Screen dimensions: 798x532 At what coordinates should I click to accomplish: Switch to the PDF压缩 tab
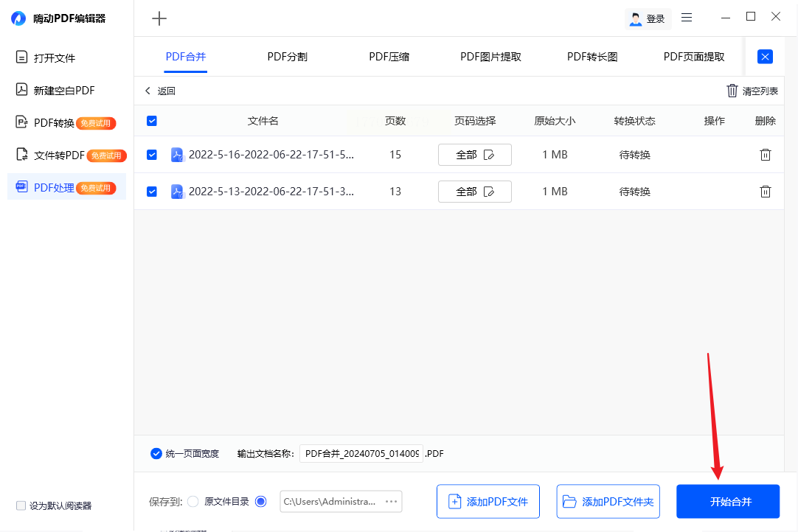click(x=389, y=57)
